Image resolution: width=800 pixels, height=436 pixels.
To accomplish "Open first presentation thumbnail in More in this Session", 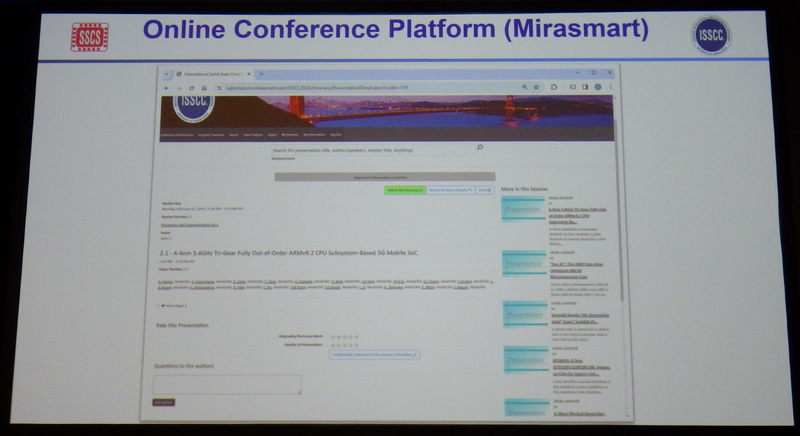I will (523, 209).
